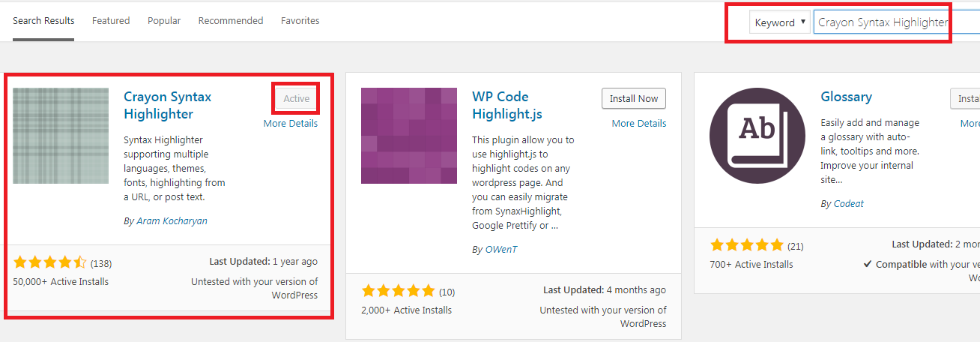The image size is (980, 342).
Task: Install the WP Code Highlight.js plugin
Action: (633, 99)
